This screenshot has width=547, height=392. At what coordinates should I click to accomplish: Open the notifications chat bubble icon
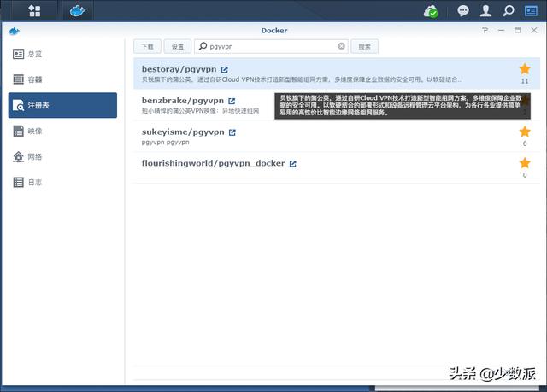[463, 11]
